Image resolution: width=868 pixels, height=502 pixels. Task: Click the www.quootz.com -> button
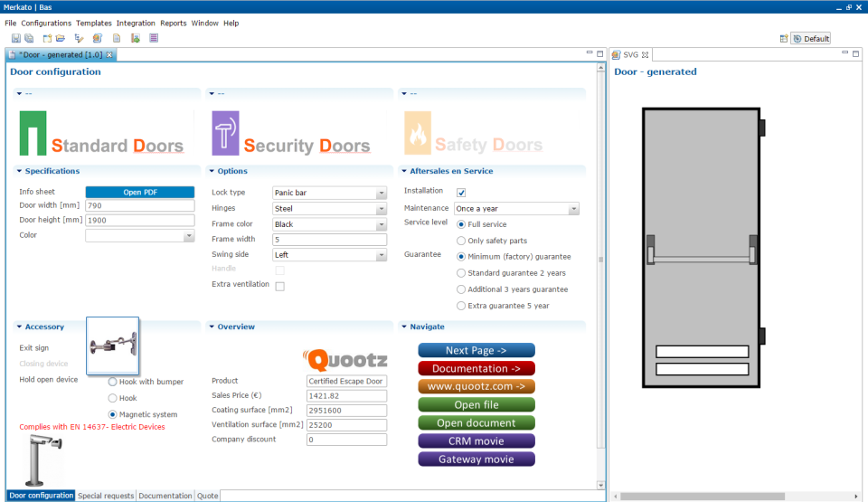coord(476,386)
